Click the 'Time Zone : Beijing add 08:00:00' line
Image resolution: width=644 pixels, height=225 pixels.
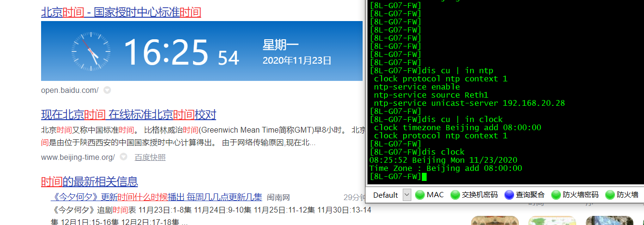[x=446, y=169]
